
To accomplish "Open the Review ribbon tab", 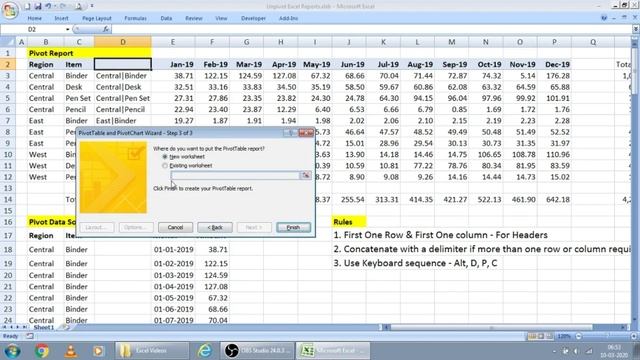I will [194, 18].
